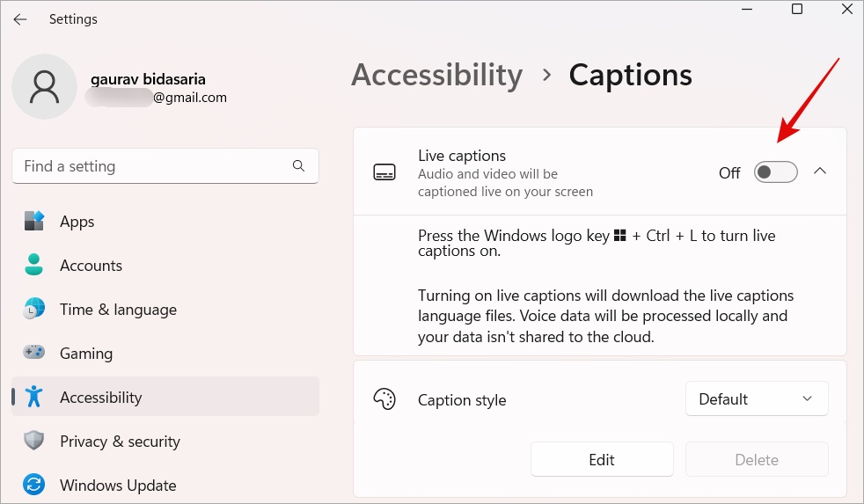Go to Accounts settings
The width and height of the screenshot is (864, 504).
click(165, 266)
